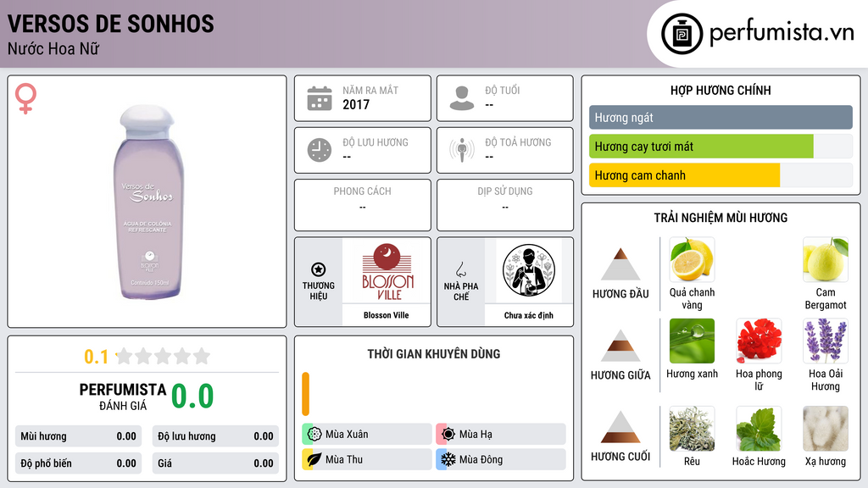
Task: Click the Độ lưu hương 0.00 score row
Action: [215, 436]
